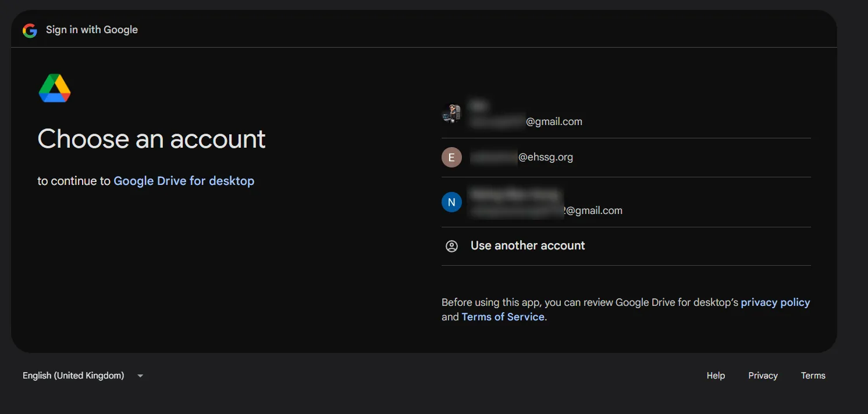
Task: Open the 'Terms of Service' link
Action: coord(503,317)
